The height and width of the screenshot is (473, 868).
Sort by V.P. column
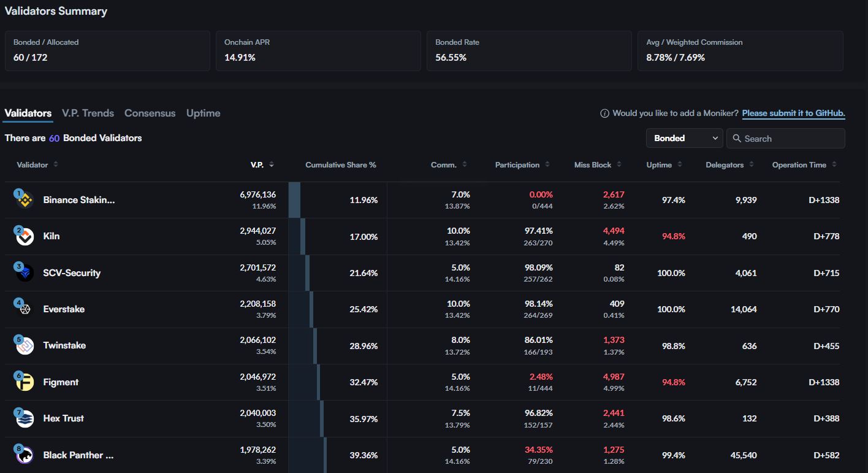(262, 165)
